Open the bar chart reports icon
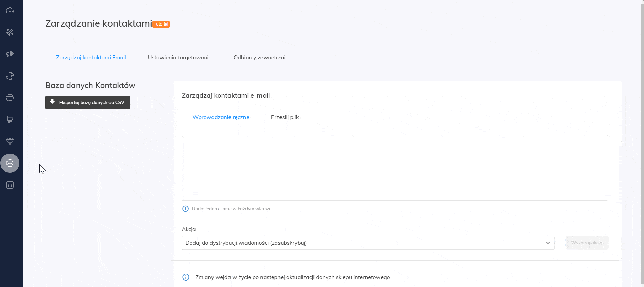 (x=10, y=185)
